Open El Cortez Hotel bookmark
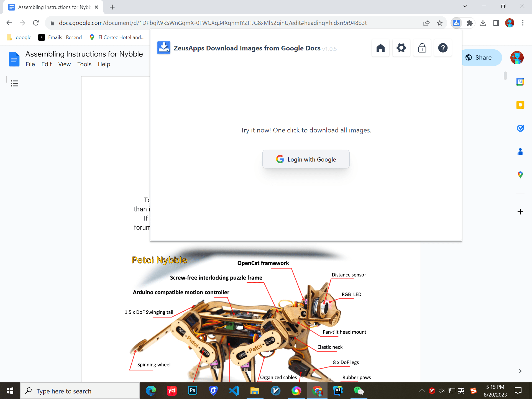Viewport: 532px width, 399px height. coord(117,37)
